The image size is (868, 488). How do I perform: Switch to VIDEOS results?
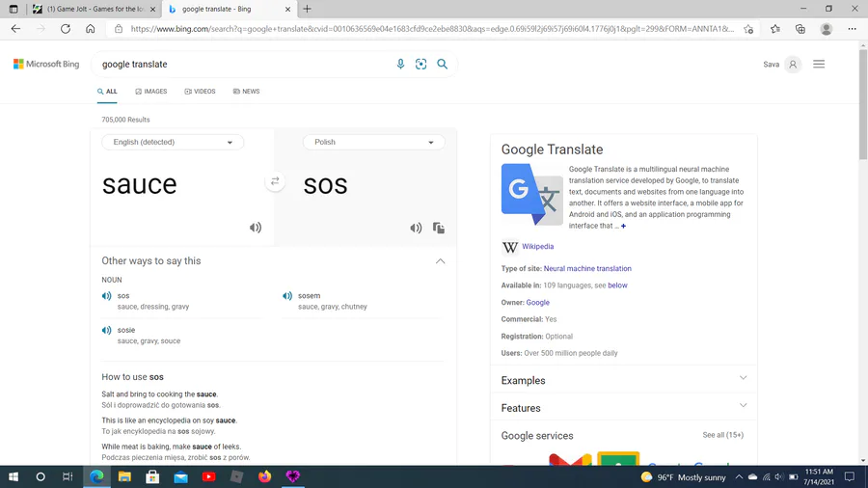pos(200,92)
